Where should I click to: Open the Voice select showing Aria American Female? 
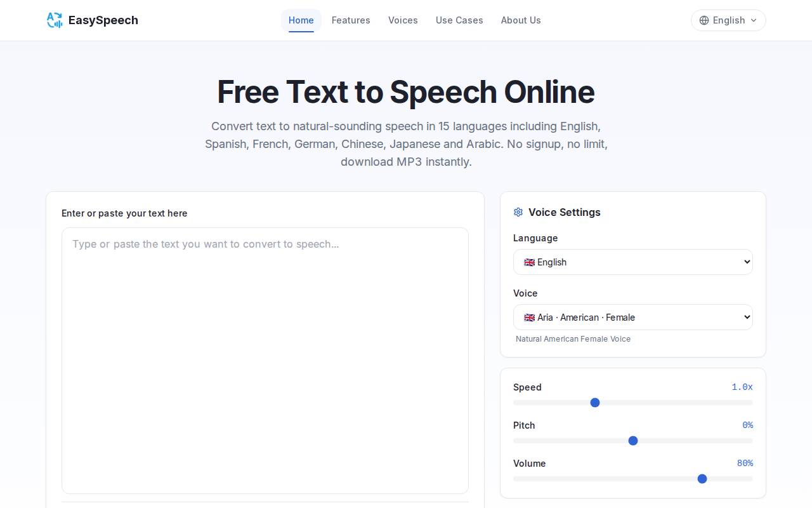pyautogui.click(x=633, y=317)
